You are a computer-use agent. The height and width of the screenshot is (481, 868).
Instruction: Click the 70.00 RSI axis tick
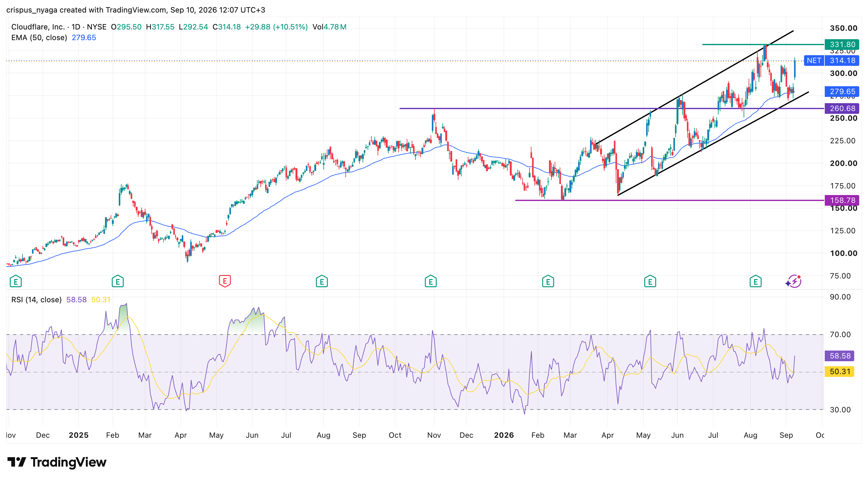click(840, 334)
